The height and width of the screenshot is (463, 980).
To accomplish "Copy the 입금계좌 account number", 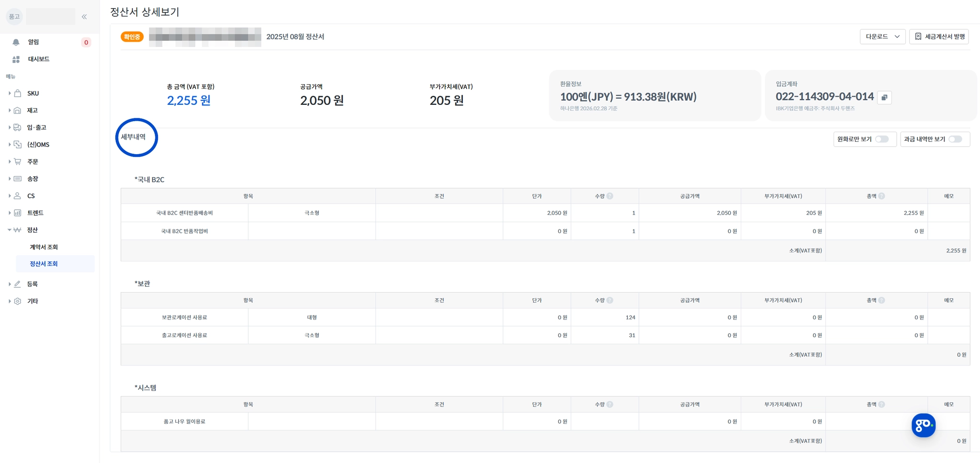I will pos(884,97).
